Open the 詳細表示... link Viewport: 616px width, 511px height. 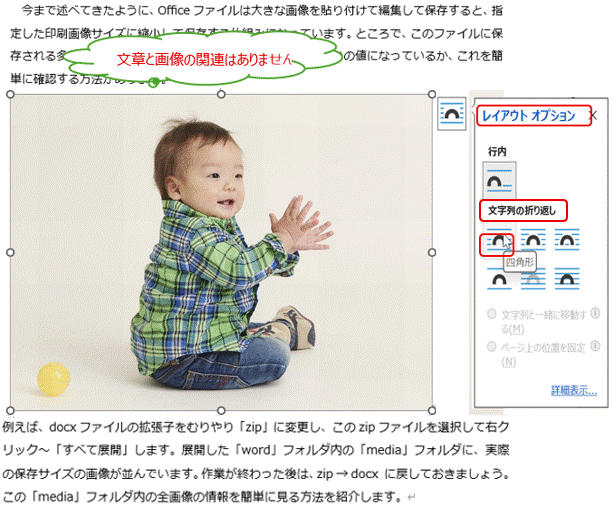tap(573, 390)
